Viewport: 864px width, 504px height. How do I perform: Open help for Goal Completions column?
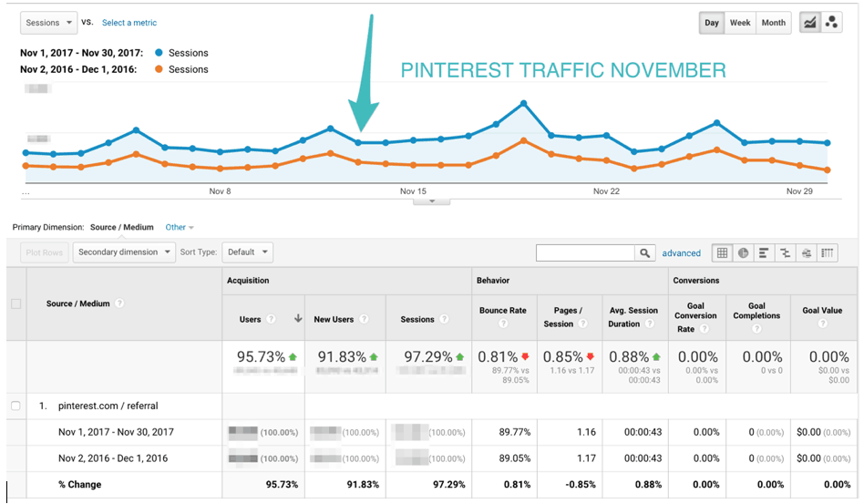pyautogui.click(x=756, y=329)
